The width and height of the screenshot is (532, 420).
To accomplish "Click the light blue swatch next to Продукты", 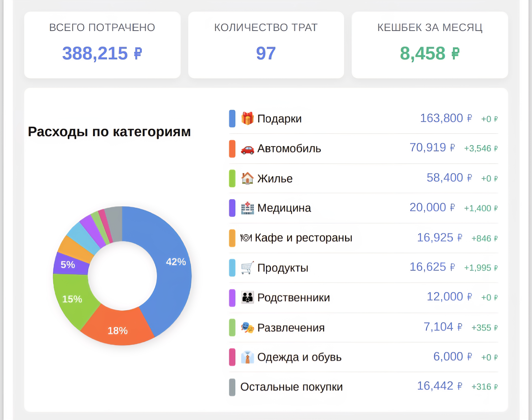I will click(x=232, y=268).
